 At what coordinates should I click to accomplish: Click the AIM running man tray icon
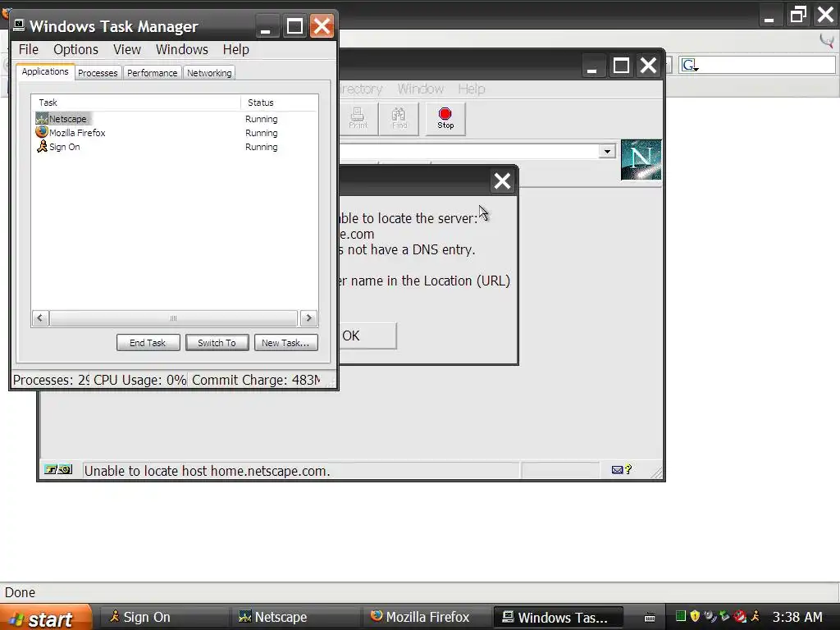(x=756, y=617)
